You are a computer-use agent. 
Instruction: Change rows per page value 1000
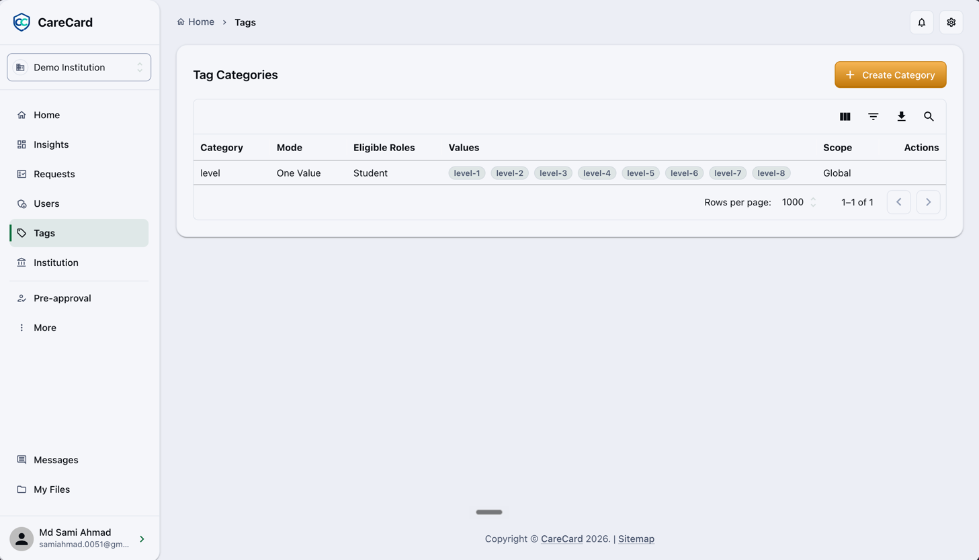point(799,202)
